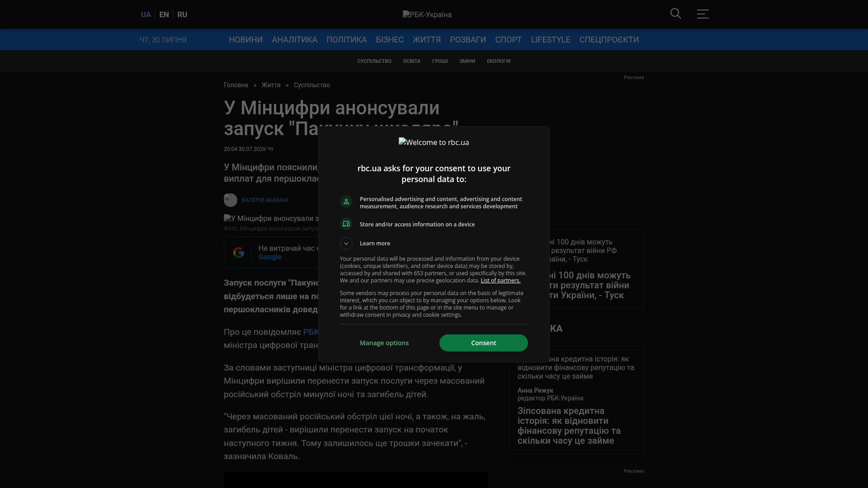Screen dimensions: 868x488
Task: Switch language to UA
Action: pos(146,14)
